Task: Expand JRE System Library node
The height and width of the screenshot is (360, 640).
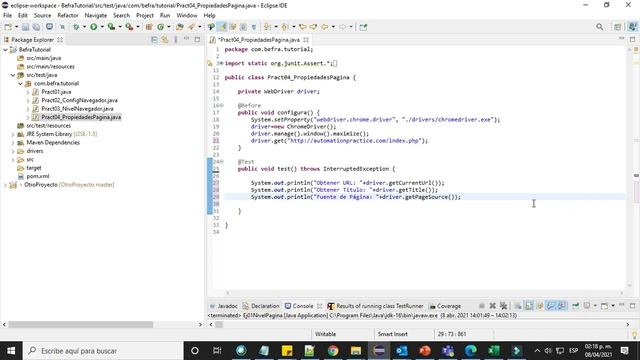Action: coord(13,134)
